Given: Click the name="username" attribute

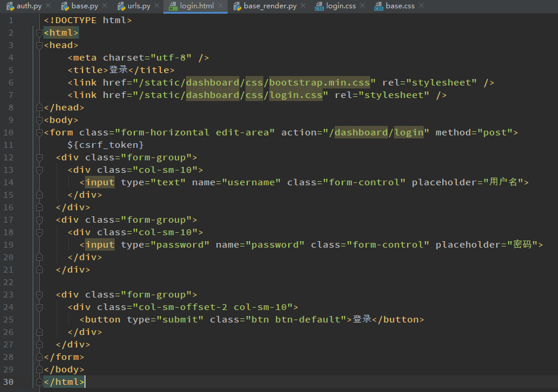Looking at the screenshot, I should (x=237, y=182).
